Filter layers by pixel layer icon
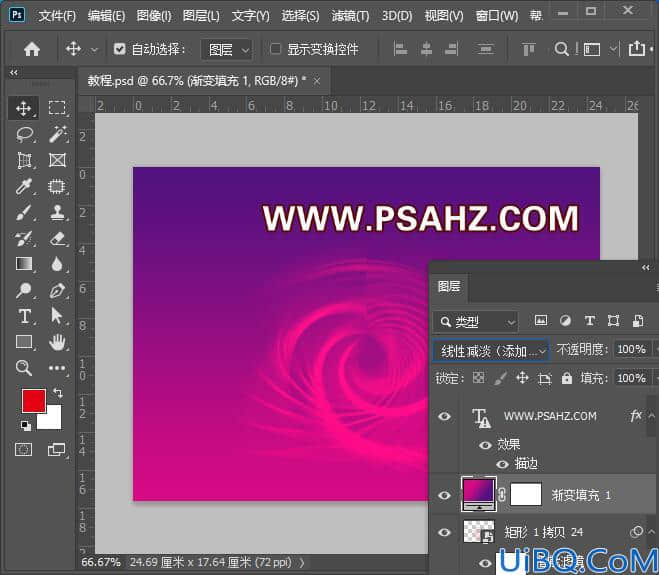 click(x=541, y=321)
